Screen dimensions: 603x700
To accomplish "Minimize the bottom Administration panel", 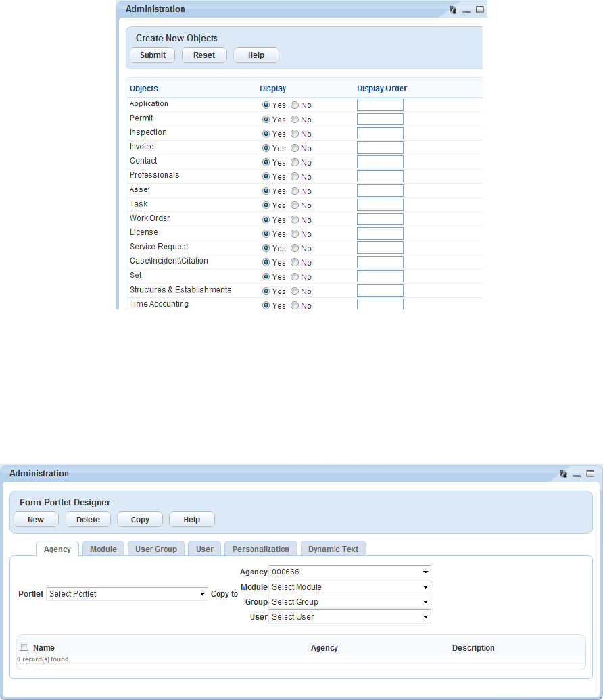I will [x=577, y=474].
